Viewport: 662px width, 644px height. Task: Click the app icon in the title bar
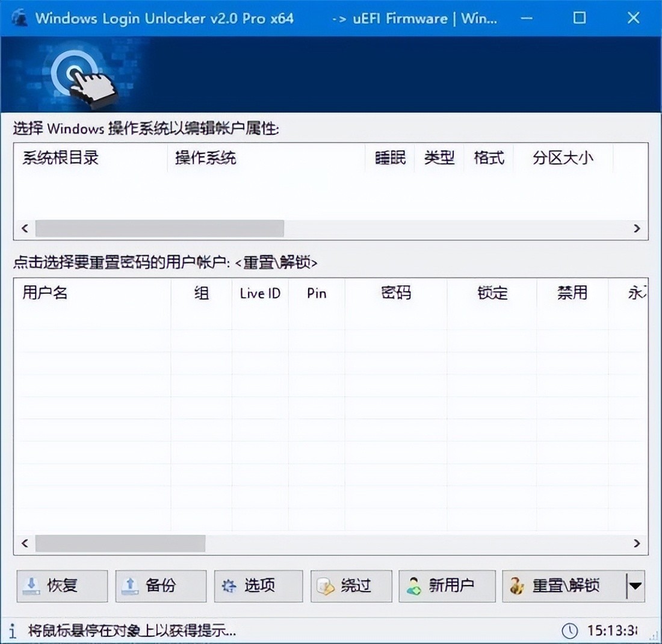point(19,18)
